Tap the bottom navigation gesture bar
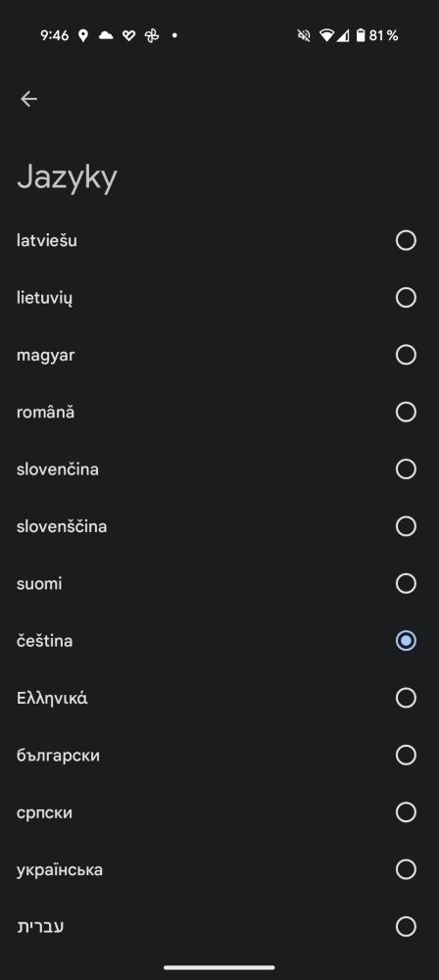 pyautogui.click(x=219, y=967)
